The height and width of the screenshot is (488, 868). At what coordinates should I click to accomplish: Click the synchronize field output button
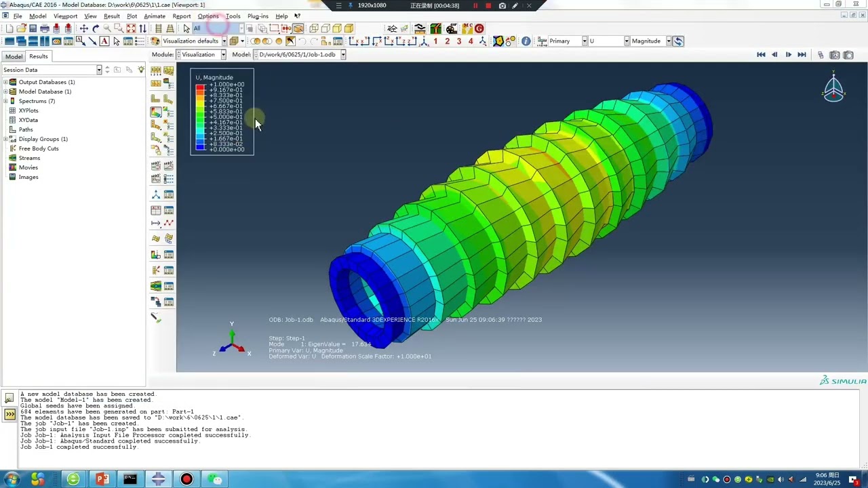(x=678, y=41)
